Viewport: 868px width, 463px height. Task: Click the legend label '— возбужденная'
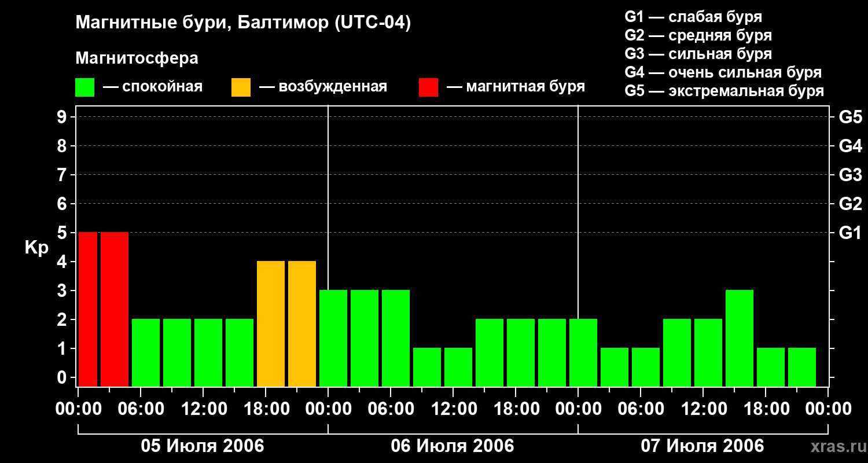[323, 87]
